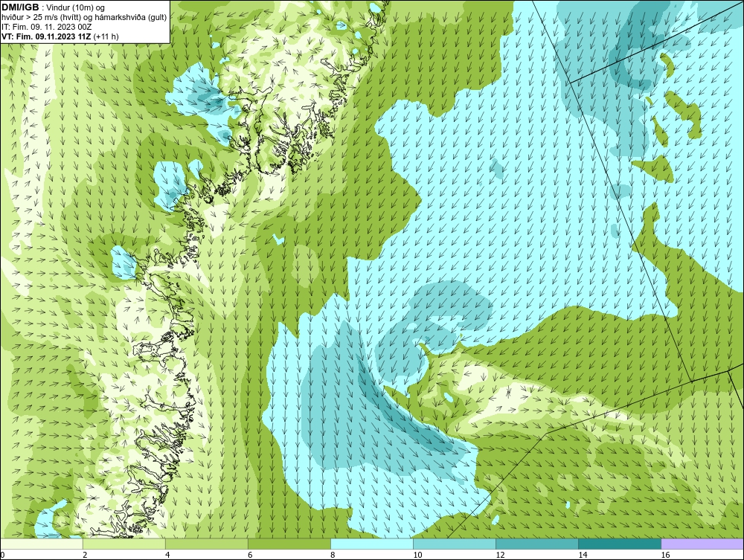Click the 'hviður > 25 m/s' description line
744x560 pixels.
pos(84,18)
